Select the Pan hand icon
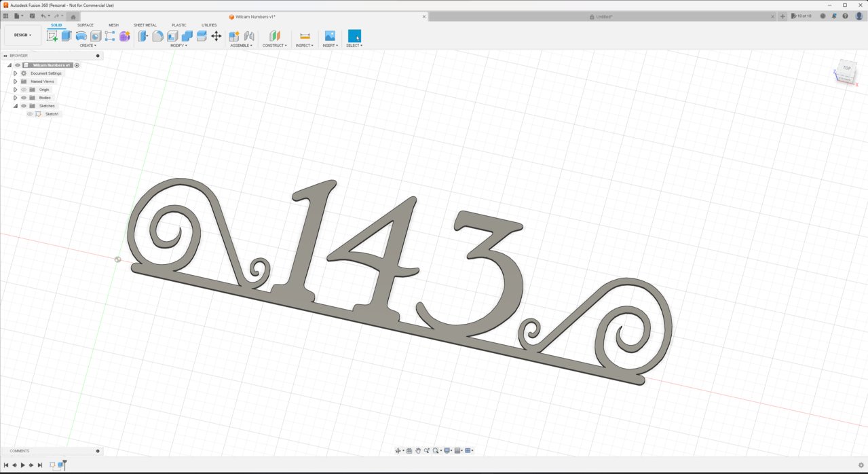The width and height of the screenshot is (868, 474). tap(418, 451)
